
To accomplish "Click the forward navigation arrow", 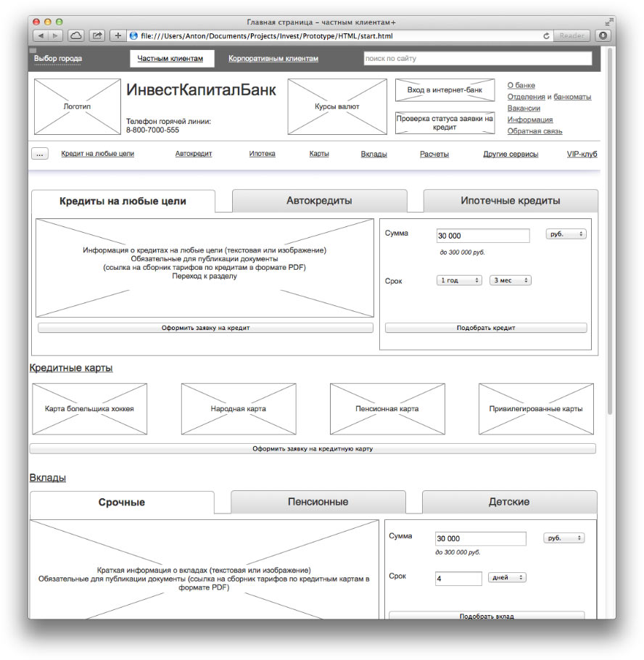I will point(55,35).
